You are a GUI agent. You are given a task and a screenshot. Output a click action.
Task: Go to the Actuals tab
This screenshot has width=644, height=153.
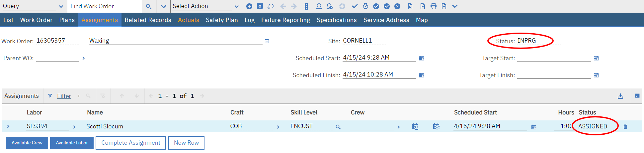tap(189, 20)
